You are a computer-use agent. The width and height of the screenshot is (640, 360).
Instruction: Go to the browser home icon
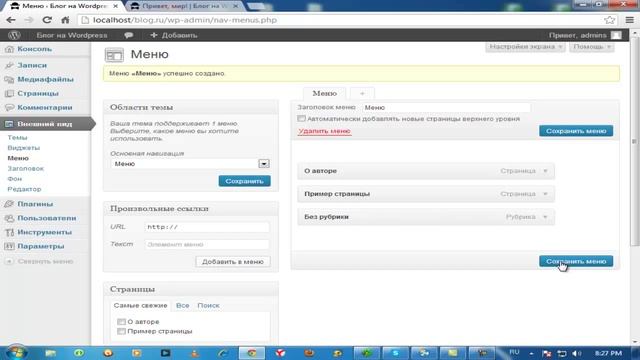(x=65, y=20)
